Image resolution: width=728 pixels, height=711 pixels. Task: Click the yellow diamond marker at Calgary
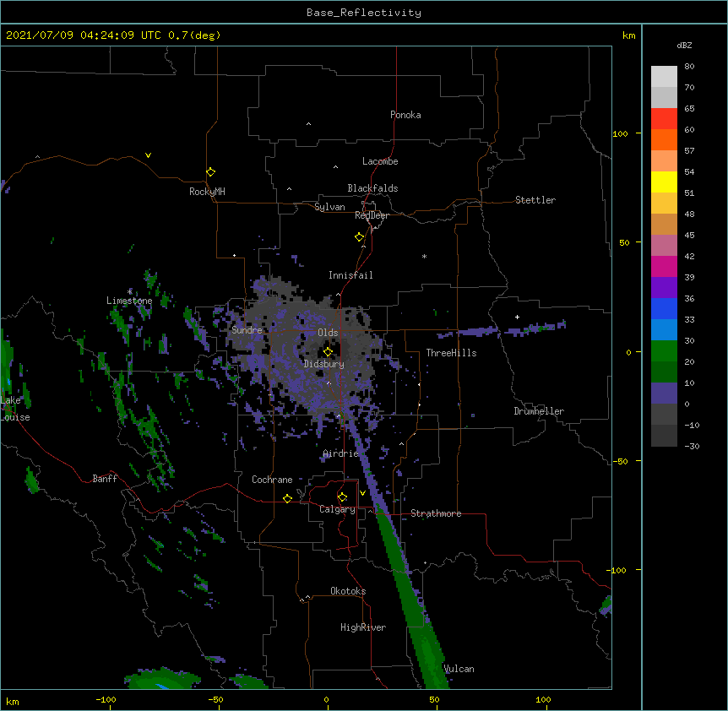click(342, 497)
